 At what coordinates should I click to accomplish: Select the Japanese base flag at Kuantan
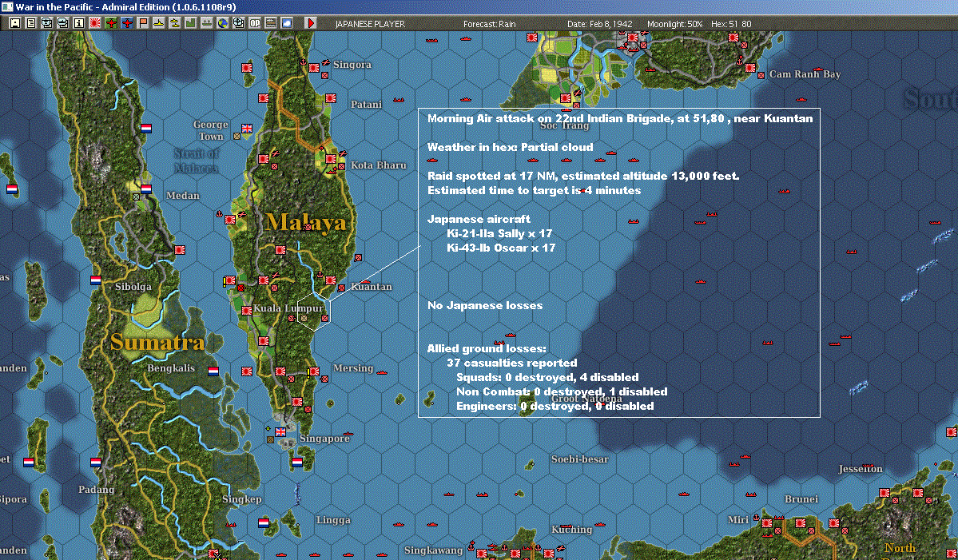tap(331, 280)
